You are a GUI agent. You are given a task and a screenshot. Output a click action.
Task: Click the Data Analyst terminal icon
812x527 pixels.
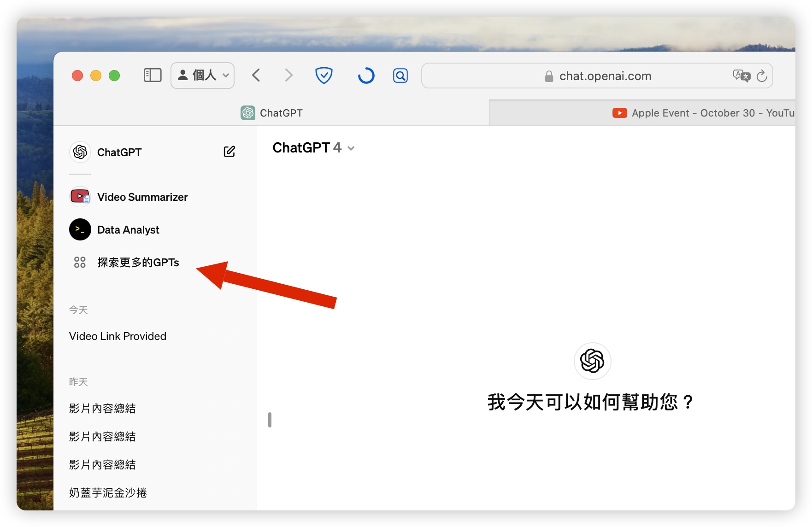(80, 229)
